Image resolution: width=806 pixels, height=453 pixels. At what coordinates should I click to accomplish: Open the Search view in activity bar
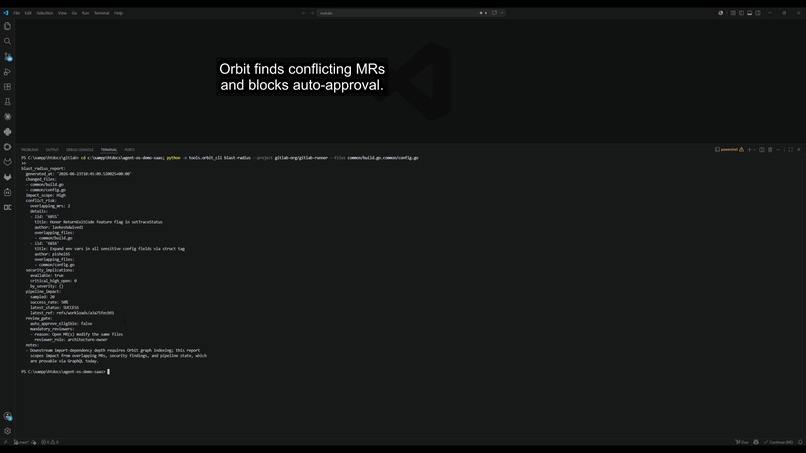pyautogui.click(x=7, y=41)
